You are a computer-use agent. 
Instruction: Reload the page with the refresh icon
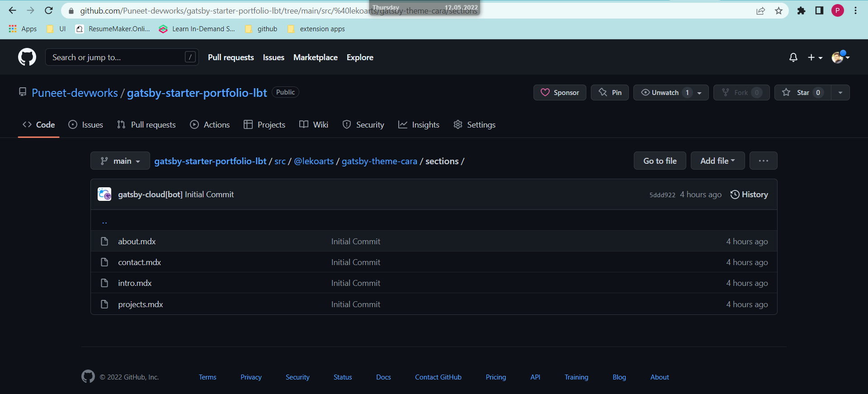49,10
